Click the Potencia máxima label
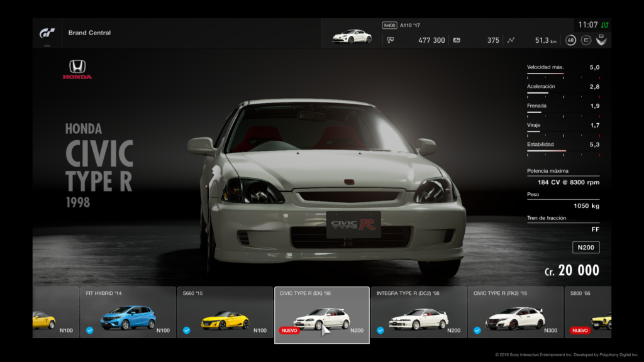 pyautogui.click(x=548, y=171)
